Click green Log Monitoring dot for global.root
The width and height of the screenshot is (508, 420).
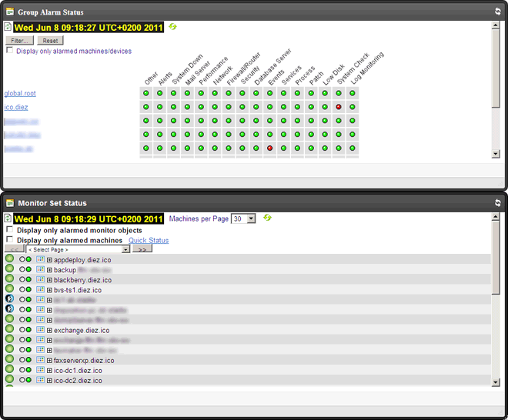point(353,93)
